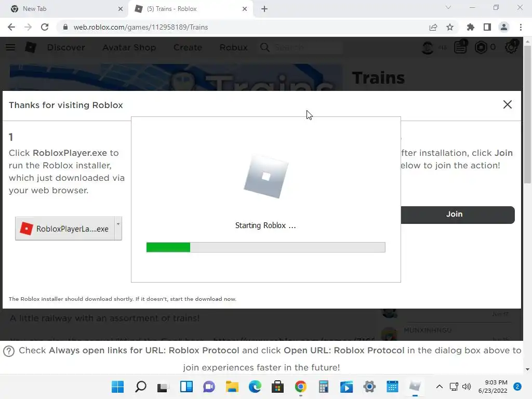Click the page vertical scrollbar
The height and width of the screenshot is (399, 532).
tap(527, 114)
